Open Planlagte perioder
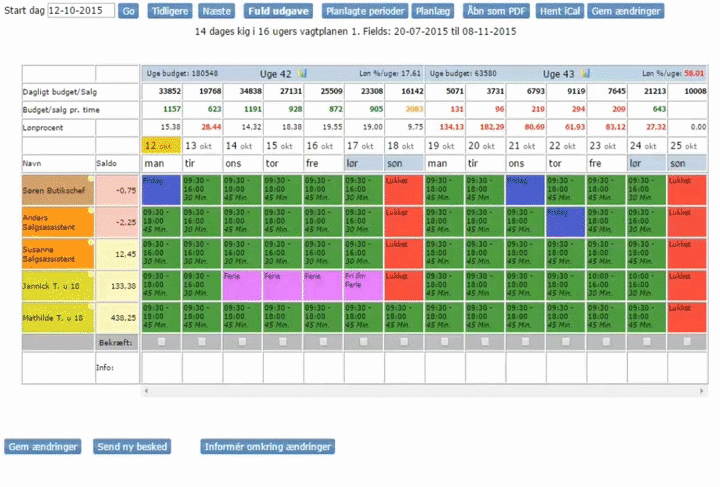This screenshot has height=487, width=720. pyautogui.click(x=366, y=11)
